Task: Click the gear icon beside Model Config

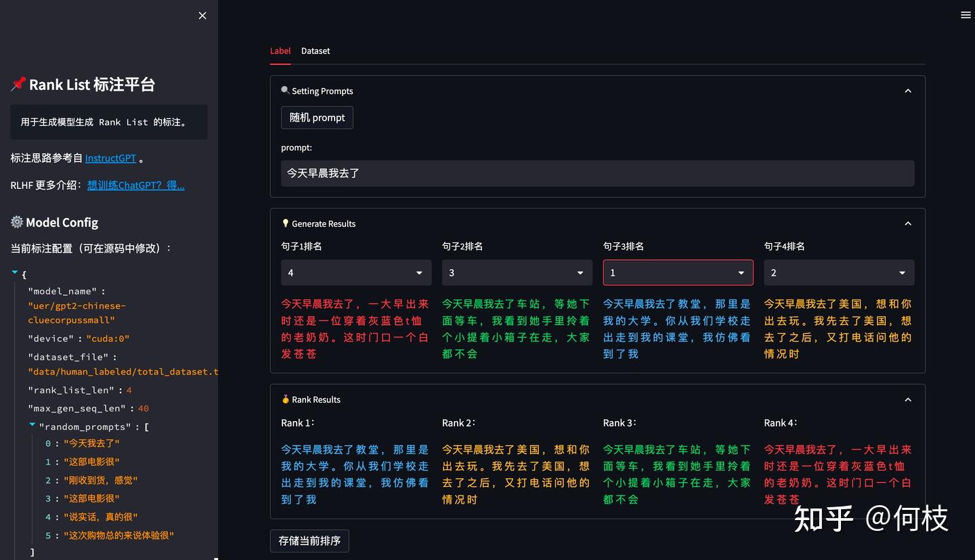Action: point(17,222)
